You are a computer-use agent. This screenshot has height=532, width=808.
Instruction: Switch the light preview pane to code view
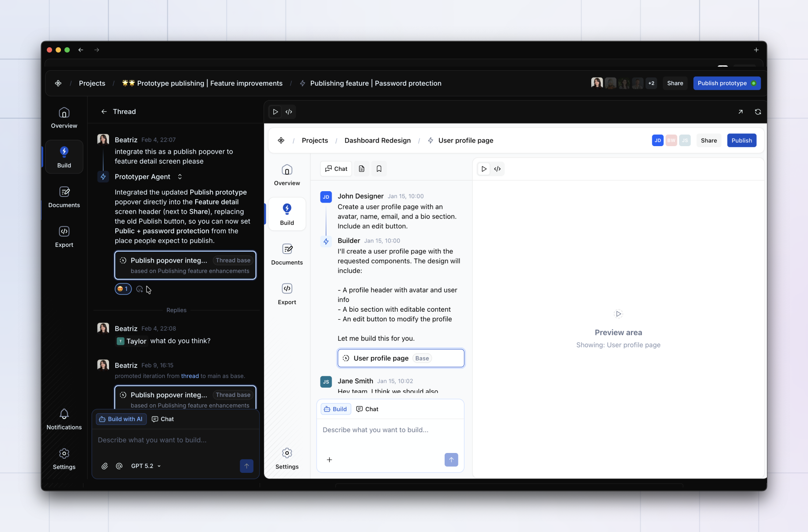(497, 169)
